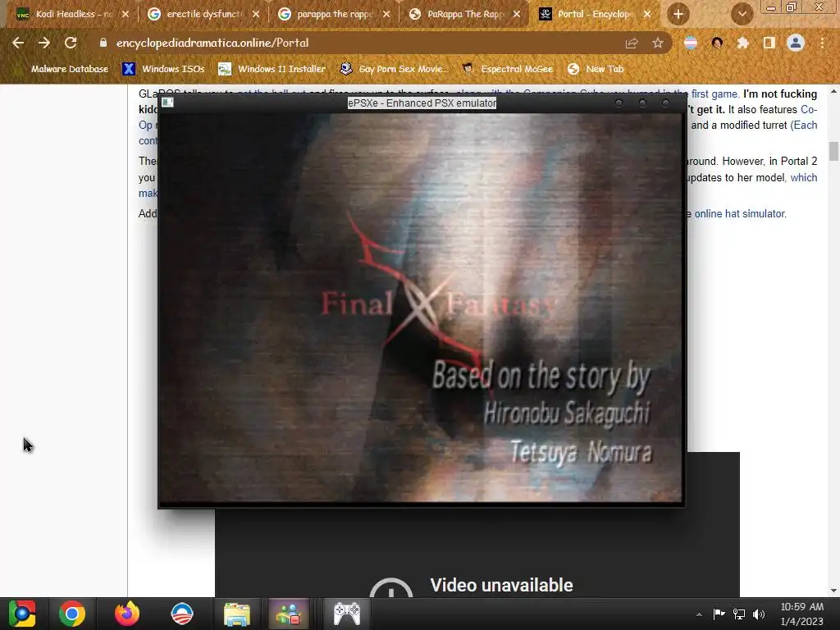Viewport: 840px width, 630px height.
Task: Open the volume speaker tray icon
Action: 759,614
